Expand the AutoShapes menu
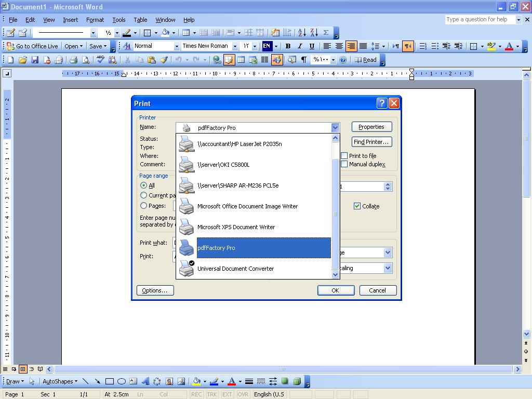The width and height of the screenshot is (532, 399). (x=60, y=381)
